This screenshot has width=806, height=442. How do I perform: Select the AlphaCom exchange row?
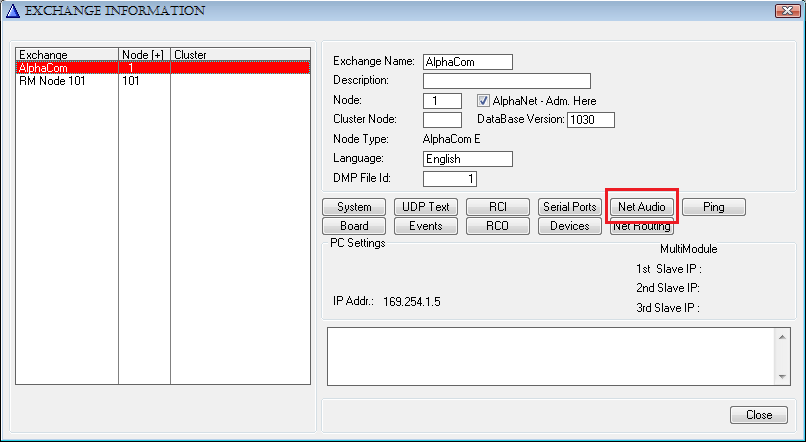(x=163, y=67)
